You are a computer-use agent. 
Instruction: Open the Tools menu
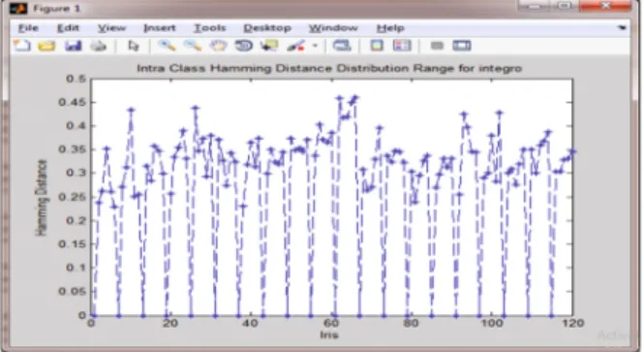click(210, 28)
